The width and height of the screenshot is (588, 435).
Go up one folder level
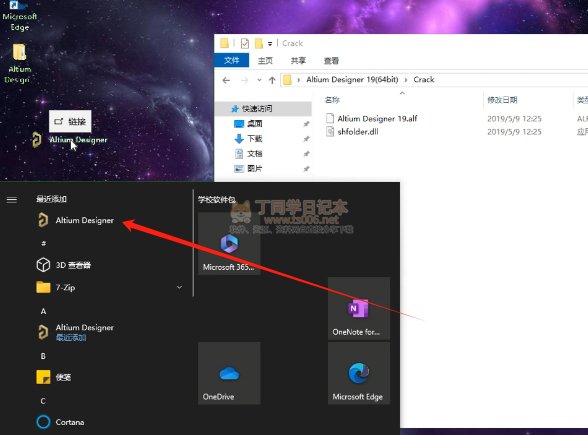(272, 80)
